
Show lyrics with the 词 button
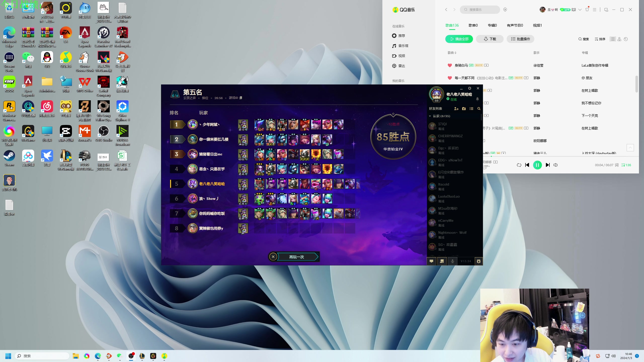(x=617, y=165)
